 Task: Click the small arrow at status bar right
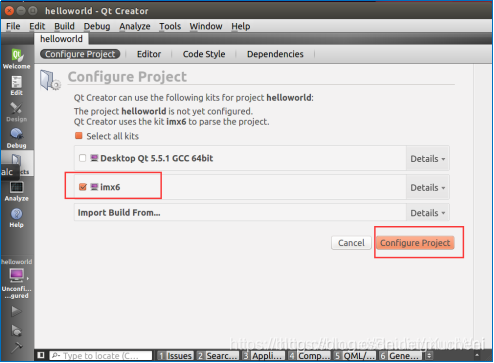tap(477, 355)
